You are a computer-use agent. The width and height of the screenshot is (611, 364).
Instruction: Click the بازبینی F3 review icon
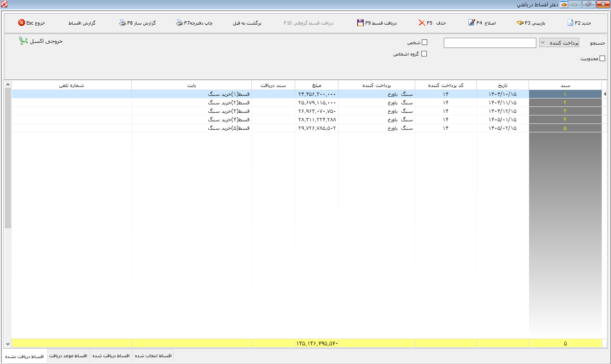click(x=520, y=23)
